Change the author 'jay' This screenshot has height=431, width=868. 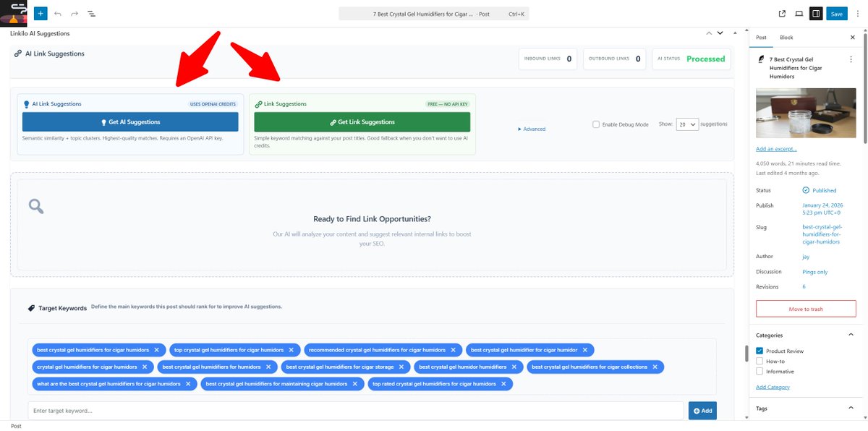tap(807, 257)
